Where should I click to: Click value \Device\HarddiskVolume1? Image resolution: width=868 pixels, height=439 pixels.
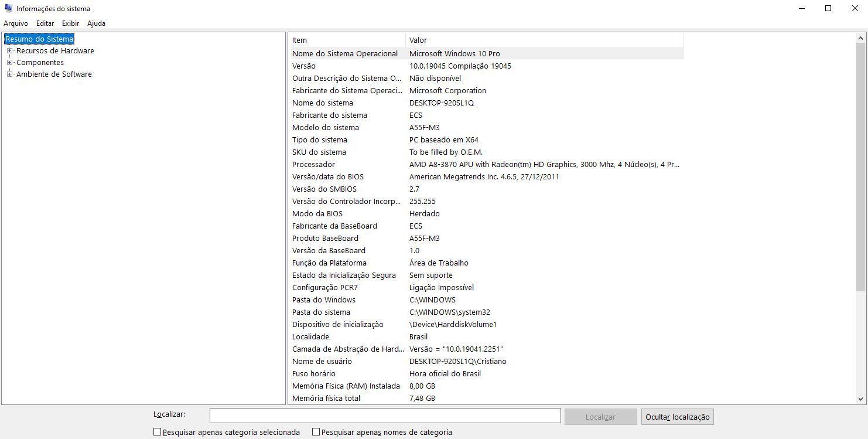pyautogui.click(x=453, y=324)
